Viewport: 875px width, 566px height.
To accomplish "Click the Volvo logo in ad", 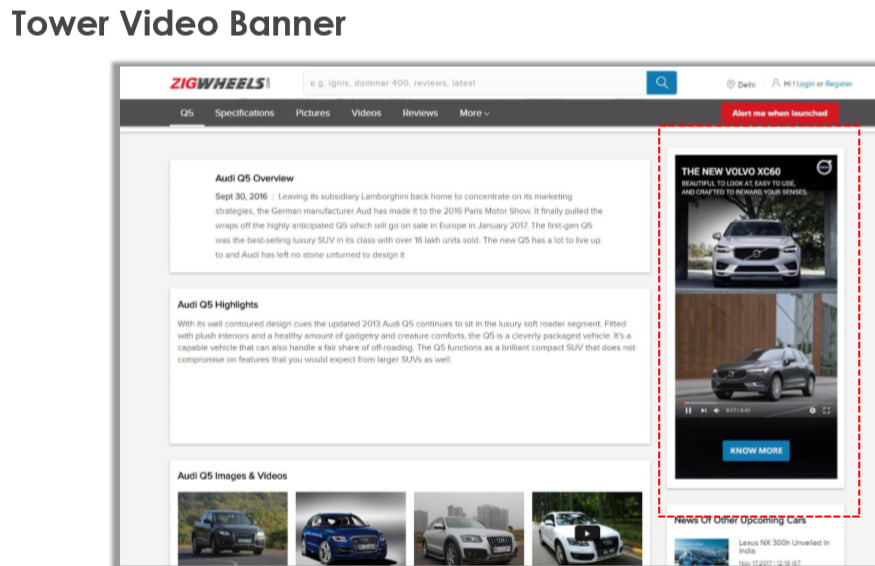I will (824, 167).
